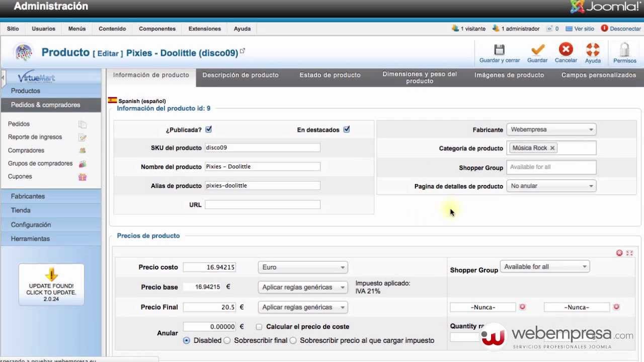Click the Compradores icon in sidebar

click(x=83, y=150)
